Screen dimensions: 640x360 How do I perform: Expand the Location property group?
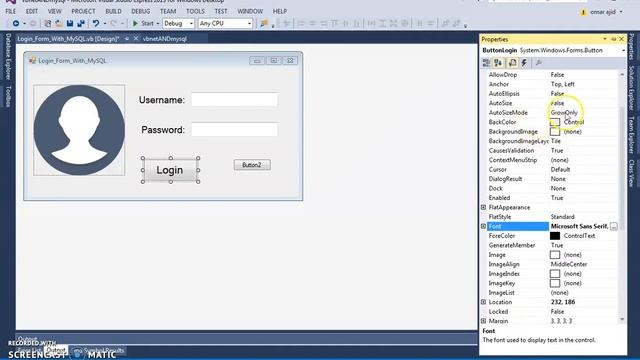point(484,302)
